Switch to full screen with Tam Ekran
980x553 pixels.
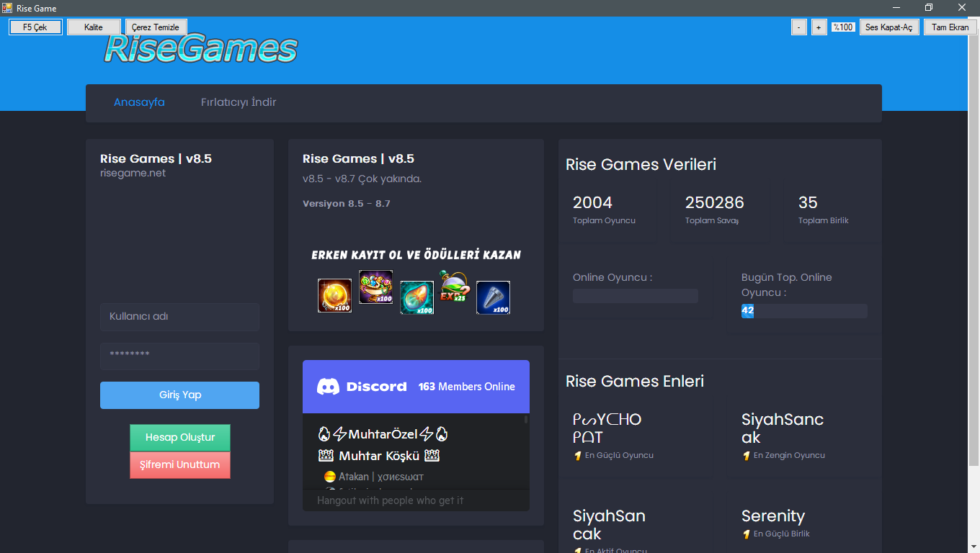950,27
